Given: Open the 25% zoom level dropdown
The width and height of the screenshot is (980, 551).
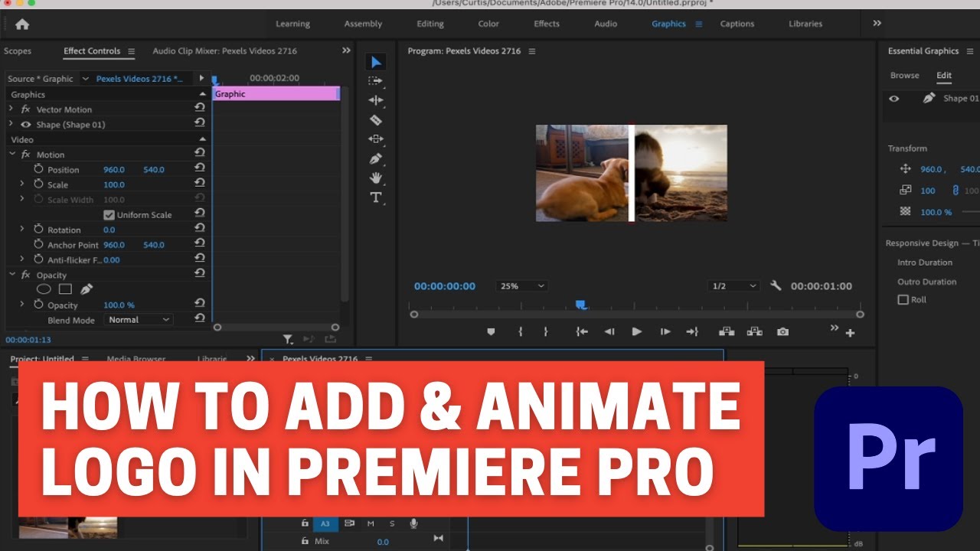Looking at the screenshot, I should pos(522,285).
